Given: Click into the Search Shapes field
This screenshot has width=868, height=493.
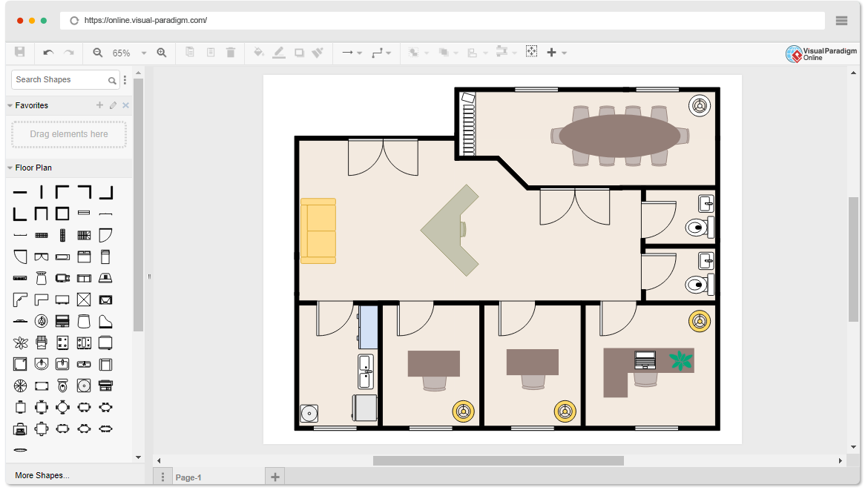Looking at the screenshot, I should tap(59, 79).
